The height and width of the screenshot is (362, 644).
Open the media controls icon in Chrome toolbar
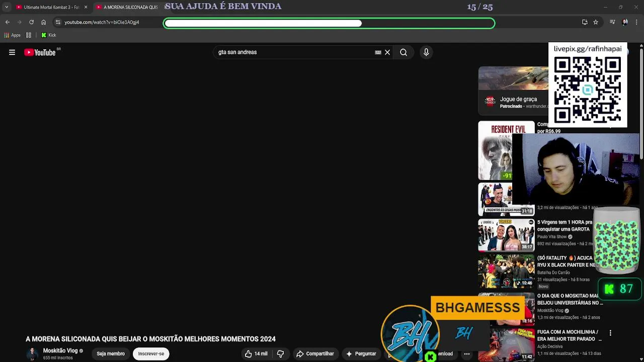coord(612,22)
